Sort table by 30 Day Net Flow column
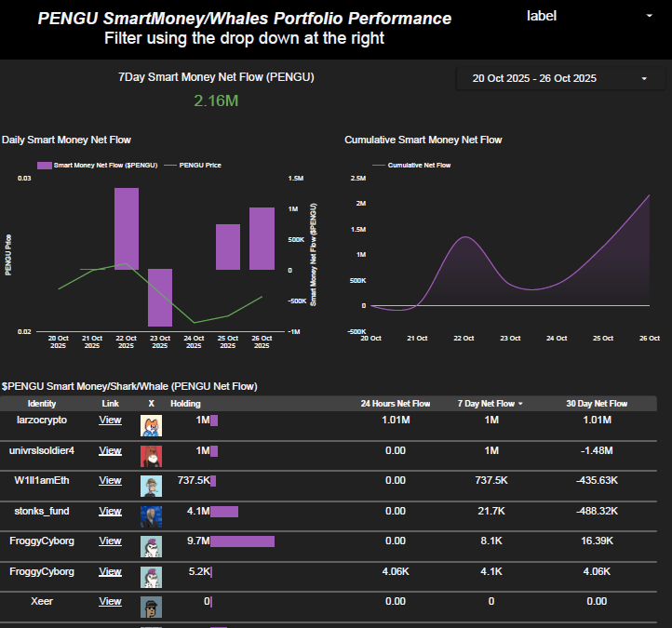Viewport: 672px width, 628px height. [596, 404]
